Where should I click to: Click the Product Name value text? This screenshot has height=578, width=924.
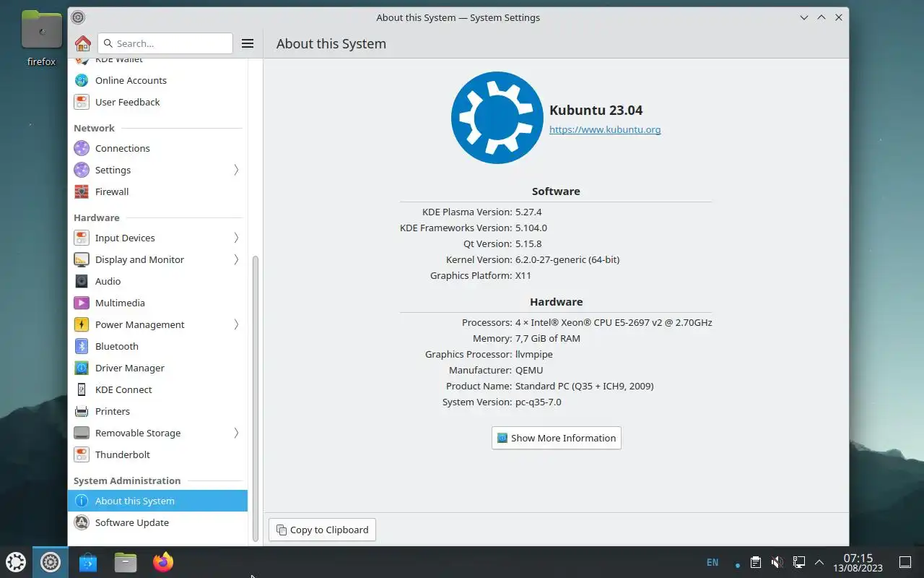585,386
